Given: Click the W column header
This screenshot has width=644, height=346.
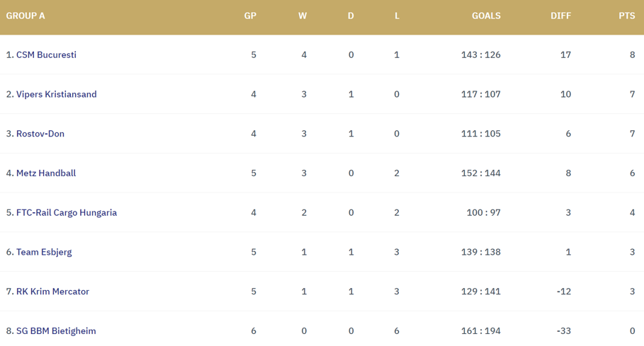Looking at the screenshot, I should click(x=303, y=16).
